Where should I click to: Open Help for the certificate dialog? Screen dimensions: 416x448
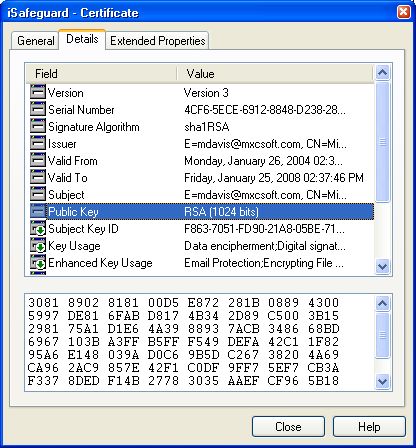point(369,426)
